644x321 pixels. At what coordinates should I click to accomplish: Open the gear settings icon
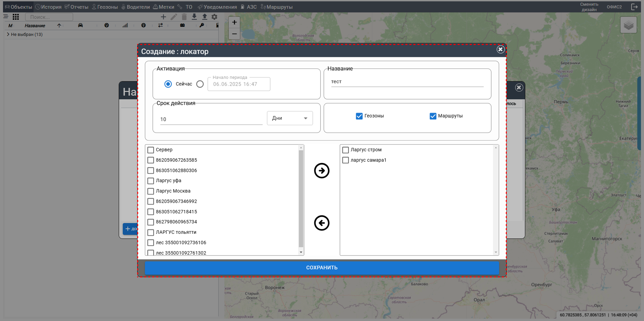pos(215,17)
